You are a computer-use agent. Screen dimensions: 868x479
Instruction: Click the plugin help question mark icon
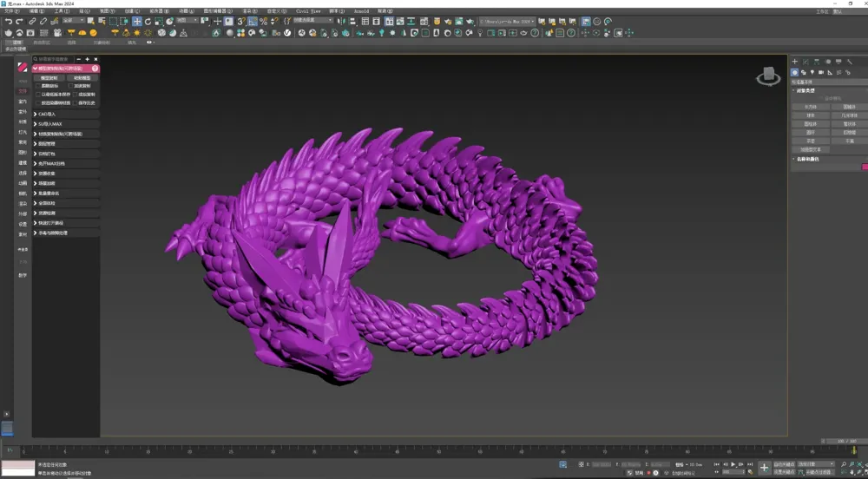coord(95,69)
